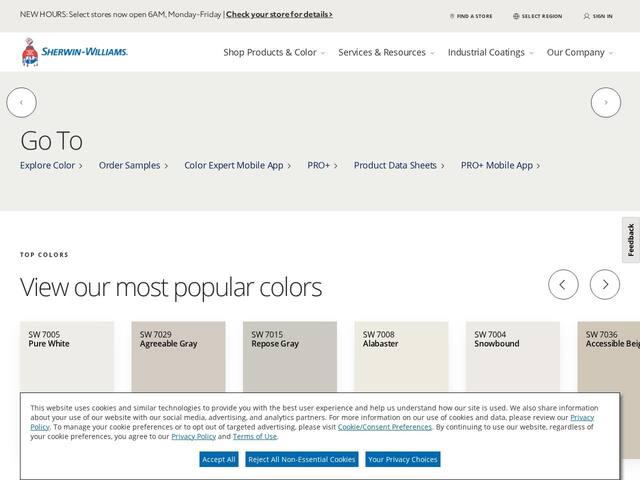640x480 pixels.
Task: Click the 'TOP COLORS' label
Action: coord(44,255)
